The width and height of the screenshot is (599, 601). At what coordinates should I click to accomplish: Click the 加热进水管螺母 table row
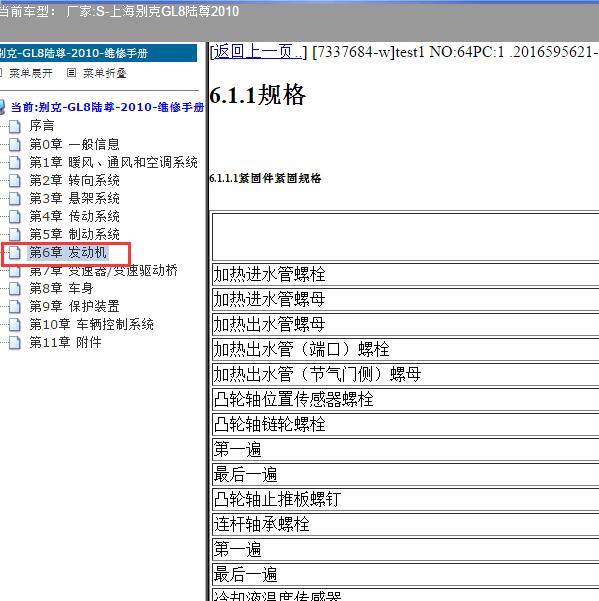pos(405,299)
